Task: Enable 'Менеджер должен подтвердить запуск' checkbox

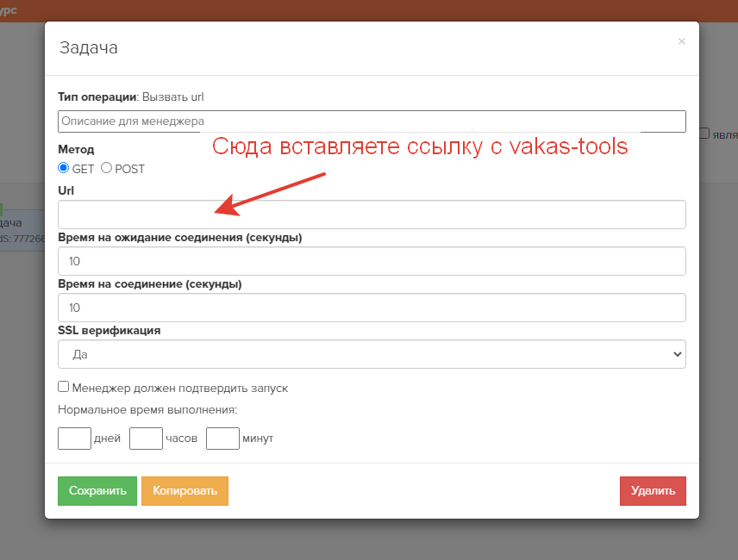Action: (64, 386)
